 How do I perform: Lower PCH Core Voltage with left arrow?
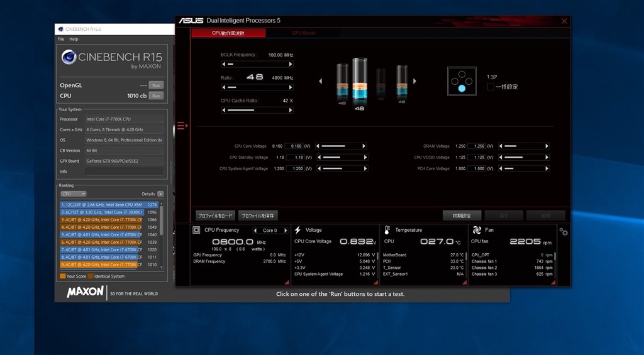(x=501, y=168)
